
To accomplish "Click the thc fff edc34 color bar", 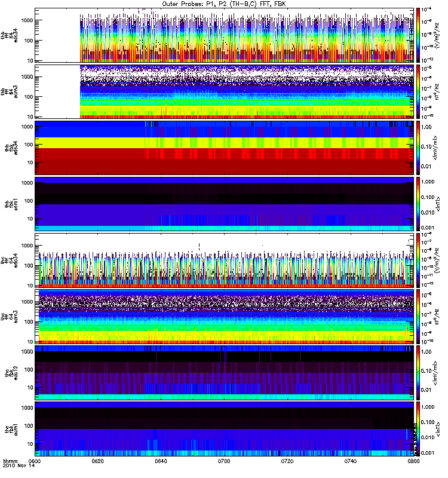I will tap(418, 261).
